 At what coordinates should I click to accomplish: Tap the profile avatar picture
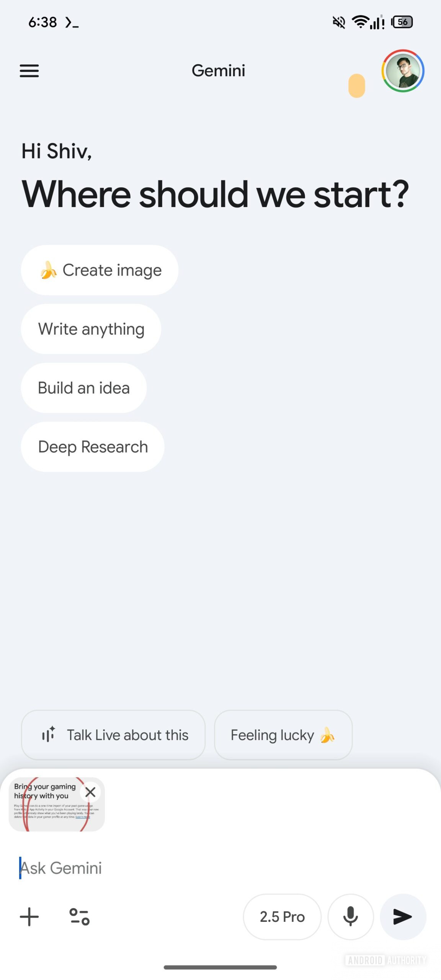point(402,71)
